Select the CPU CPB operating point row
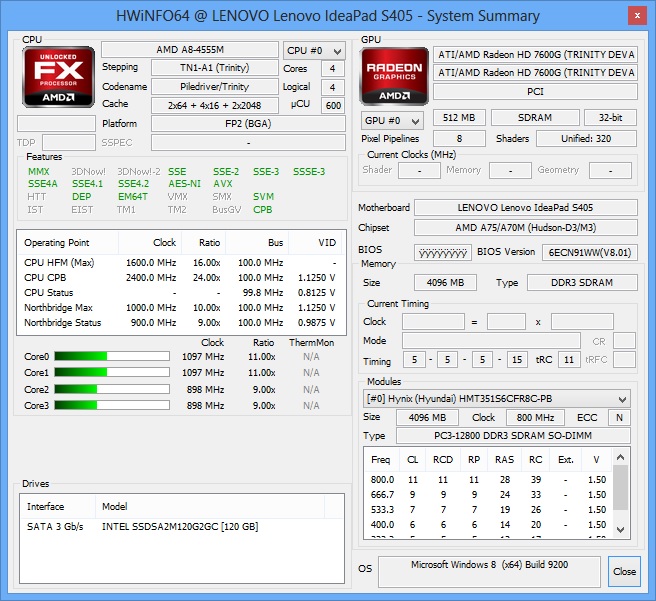The image size is (656, 601). (181, 278)
